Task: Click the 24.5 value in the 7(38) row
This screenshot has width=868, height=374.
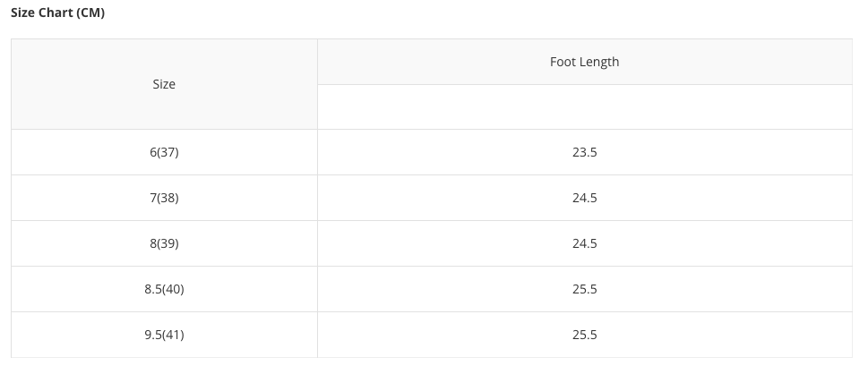Action: [584, 198]
